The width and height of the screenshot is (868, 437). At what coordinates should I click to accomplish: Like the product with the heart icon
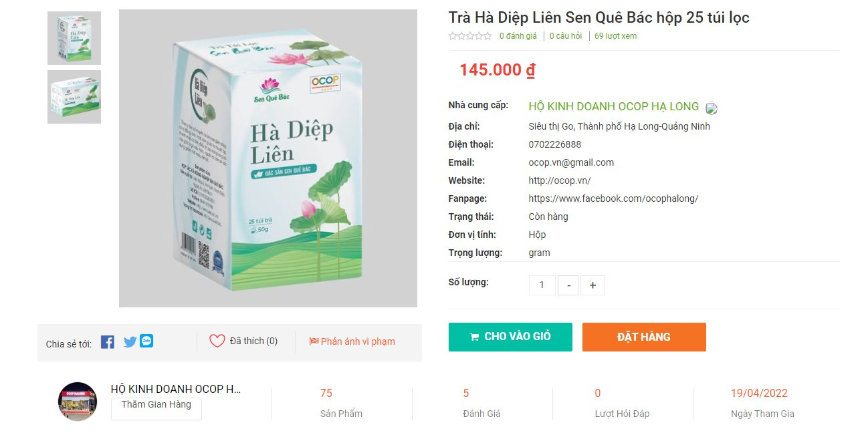(217, 341)
